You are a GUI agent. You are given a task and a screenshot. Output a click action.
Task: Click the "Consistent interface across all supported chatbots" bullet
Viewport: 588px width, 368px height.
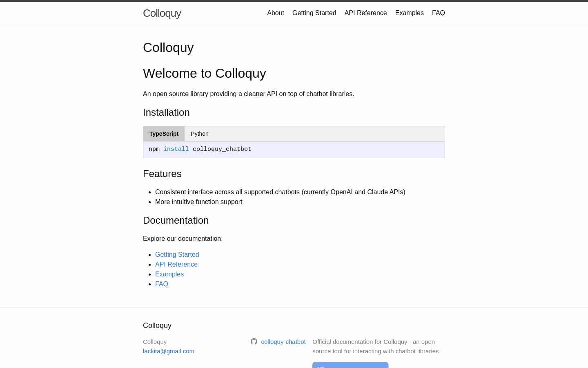[x=280, y=192]
